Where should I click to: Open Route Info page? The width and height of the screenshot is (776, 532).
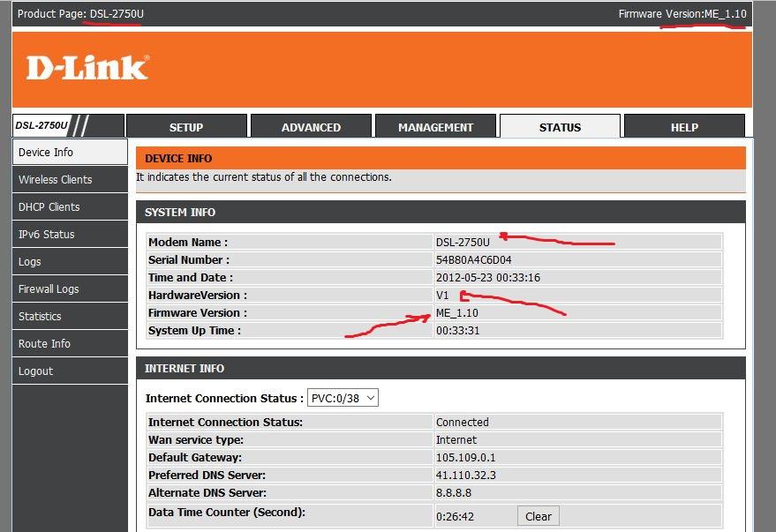pos(70,343)
